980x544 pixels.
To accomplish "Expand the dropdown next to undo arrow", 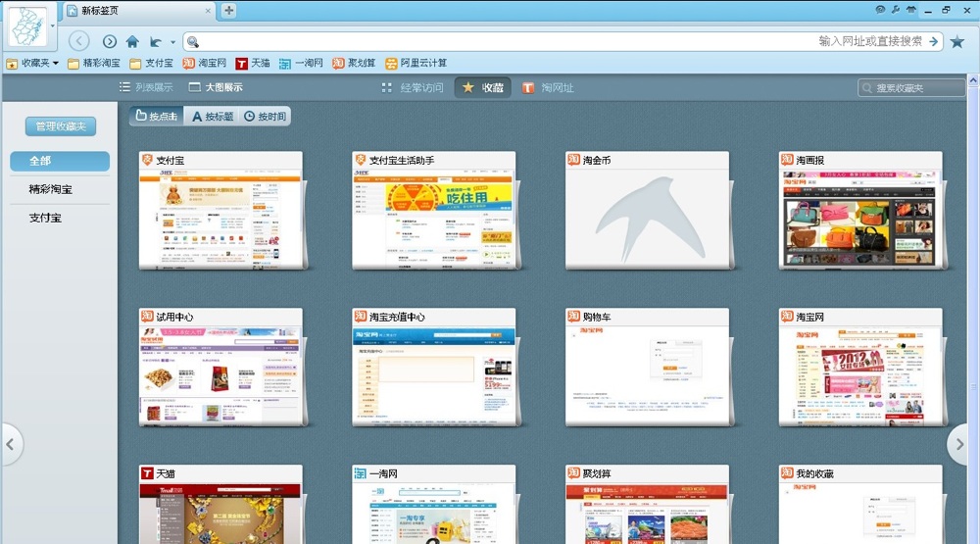I will (x=173, y=42).
